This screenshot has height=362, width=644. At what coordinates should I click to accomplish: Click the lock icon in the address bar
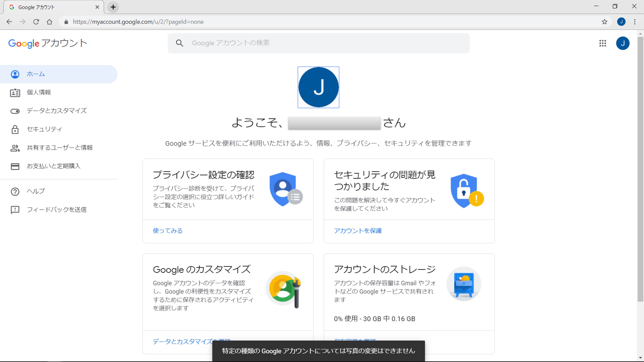[66, 22]
